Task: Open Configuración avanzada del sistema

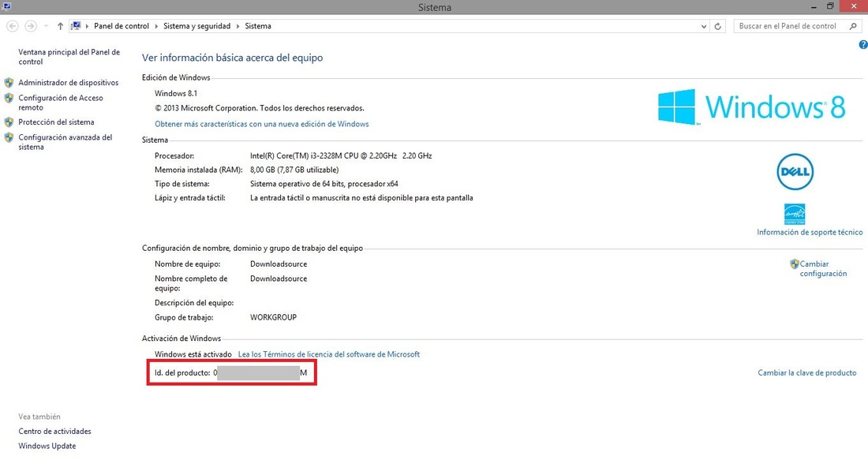Action: coord(65,142)
